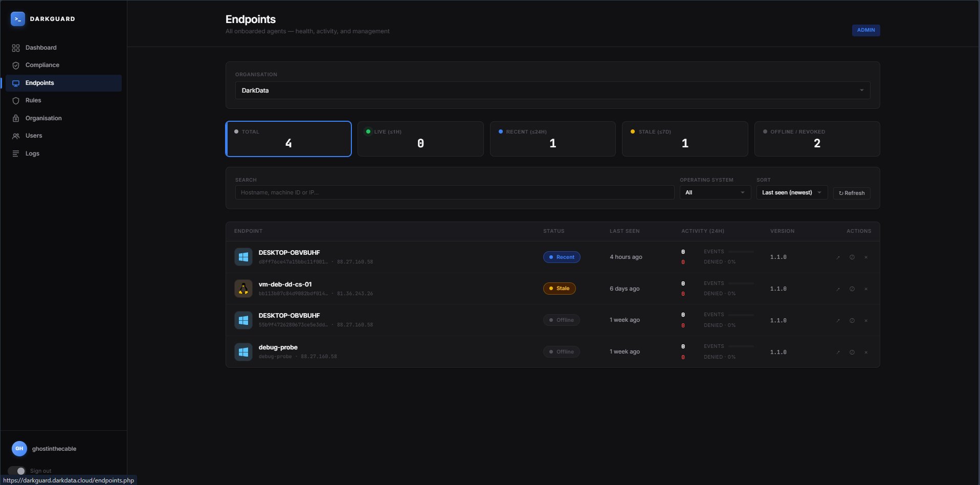Viewport: 980px width, 485px height.
Task: Click the X delete icon for debug-probe
Action: [x=866, y=352]
